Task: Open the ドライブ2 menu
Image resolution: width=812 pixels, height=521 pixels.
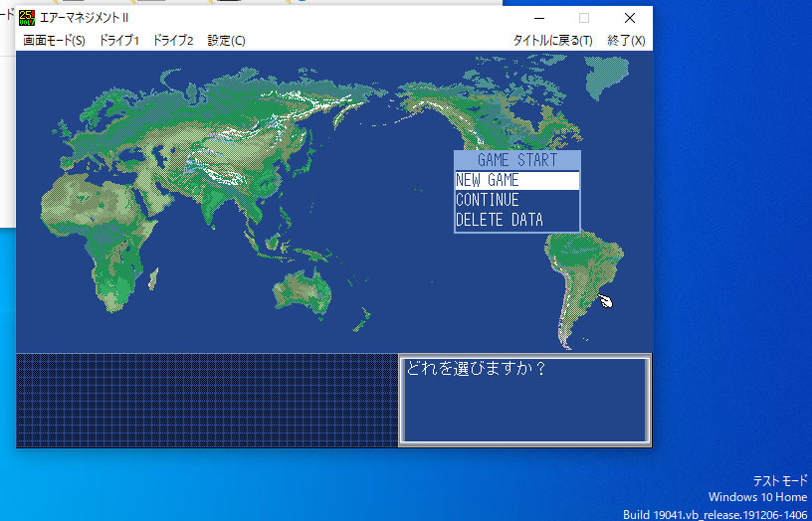Action: 173,41
